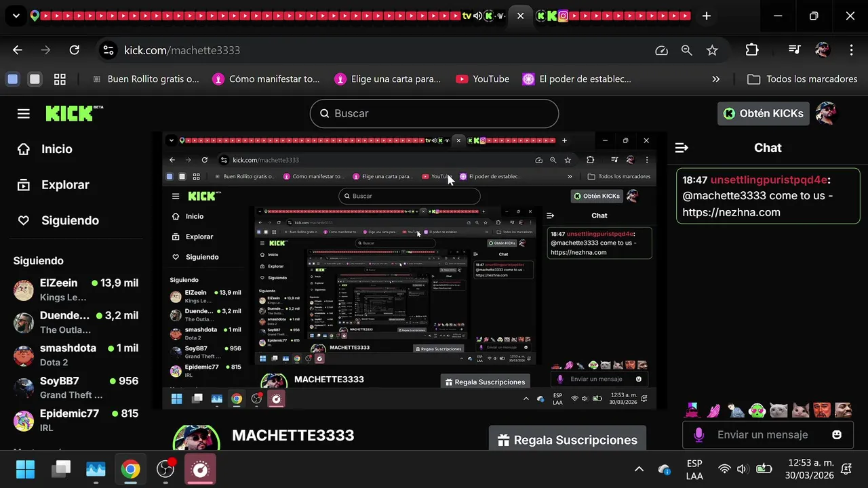Viewport: 868px width, 488px height.
Task: Insert the crying gray cat emote
Action: click(x=779, y=410)
